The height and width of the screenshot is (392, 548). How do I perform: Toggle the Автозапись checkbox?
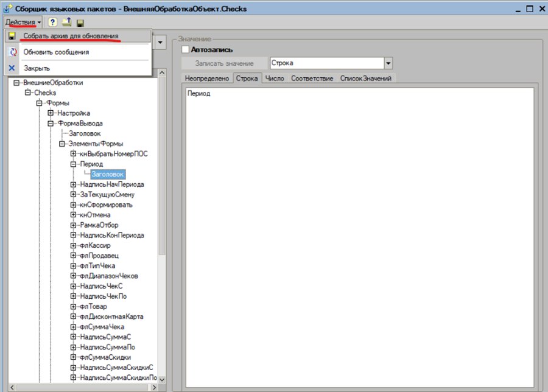[185, 49]
